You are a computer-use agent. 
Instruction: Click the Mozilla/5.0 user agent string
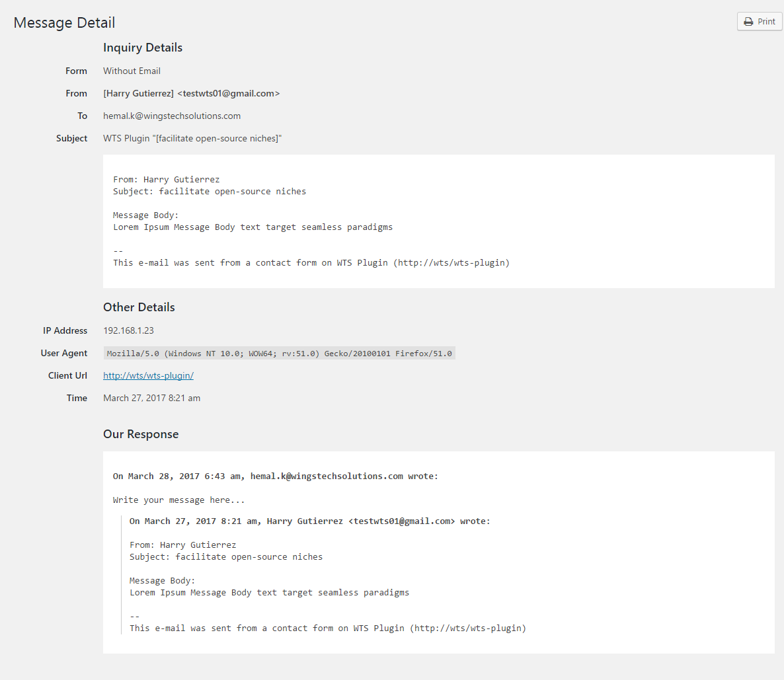tap(279, 354)
